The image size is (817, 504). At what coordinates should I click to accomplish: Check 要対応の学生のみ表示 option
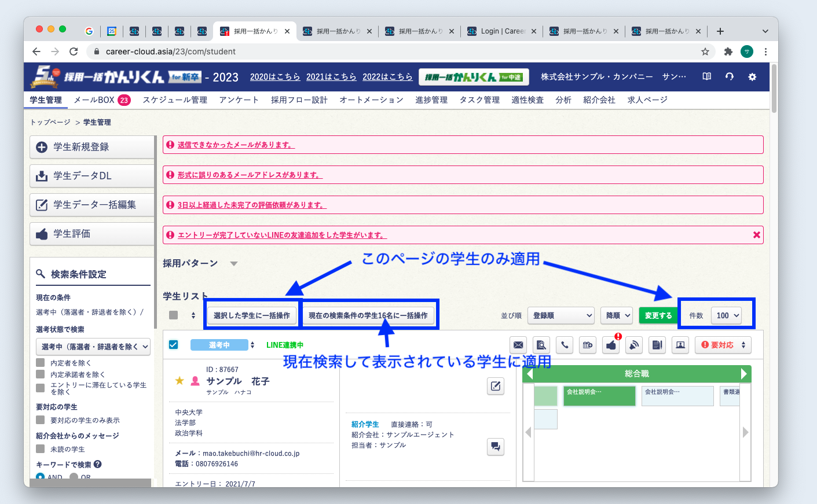(x=41, y=420)
